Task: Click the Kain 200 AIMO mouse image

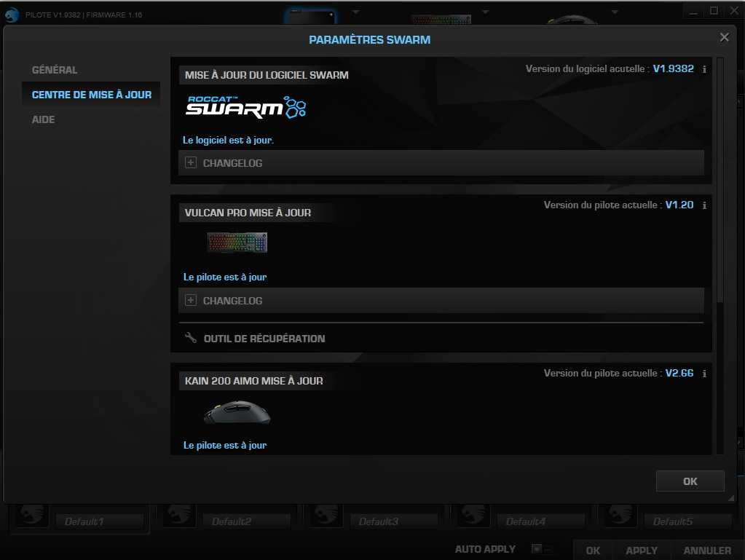Action: (x=237, y=411)
